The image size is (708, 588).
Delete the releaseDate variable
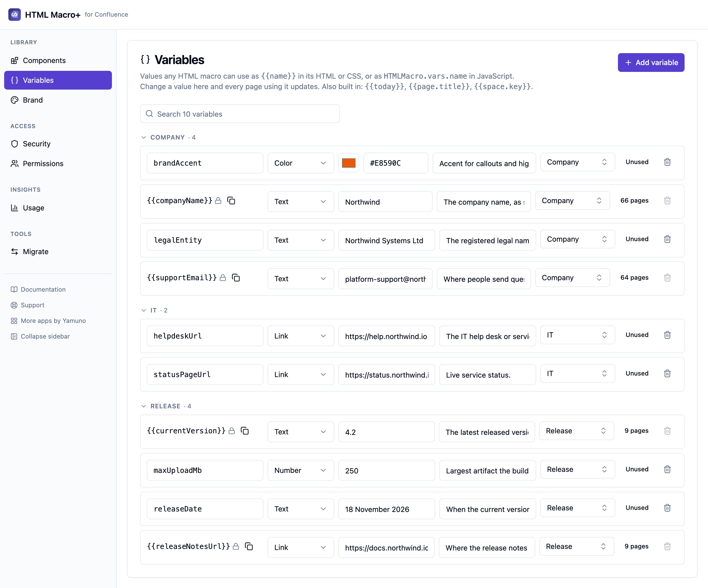tap(667, 508)
